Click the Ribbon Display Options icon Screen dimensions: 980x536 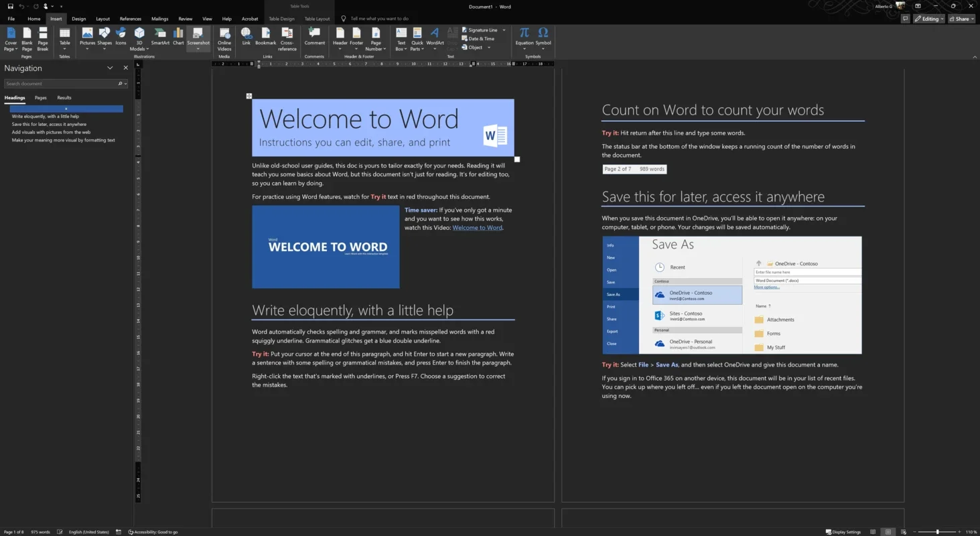click(x=918, y=7)
